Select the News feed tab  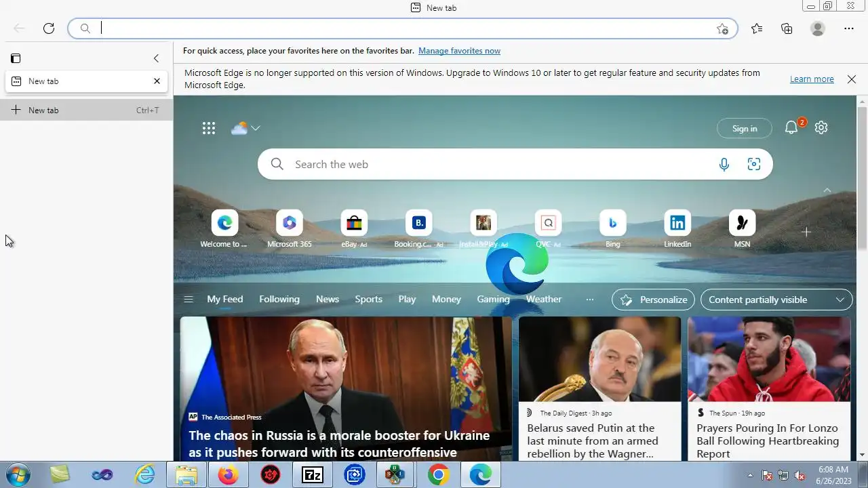(328, 299)
